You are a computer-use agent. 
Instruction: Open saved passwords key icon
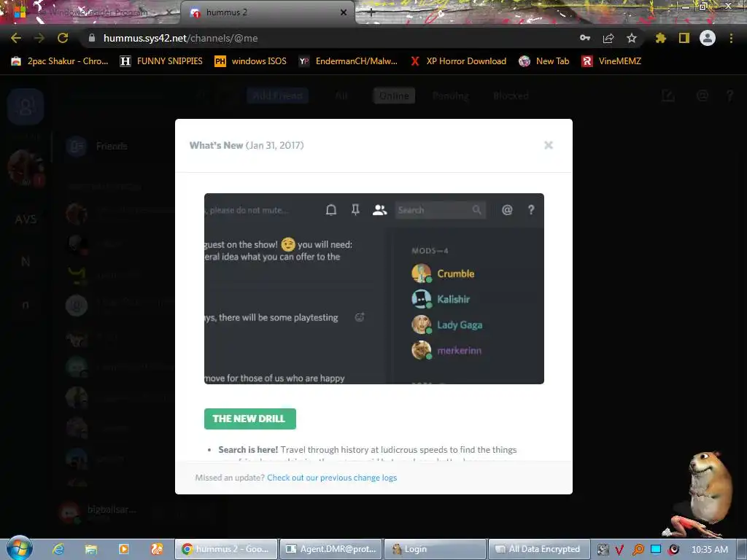click(x=585, y=38)
